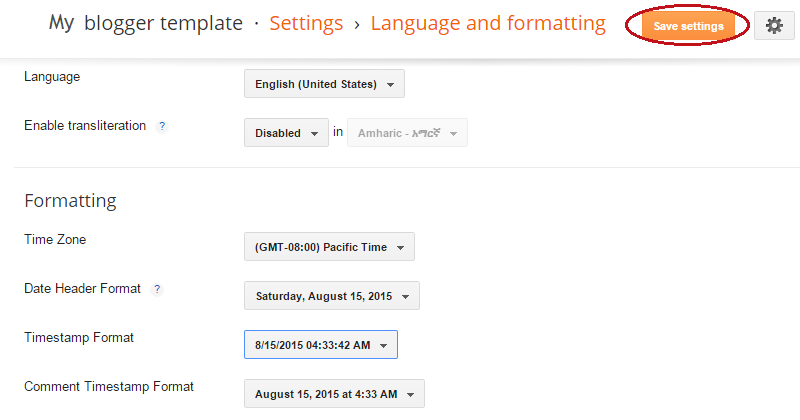Open the Timestamp Format dropdown
This screenshot has width=800, height=420.
(x=321, y=345)
